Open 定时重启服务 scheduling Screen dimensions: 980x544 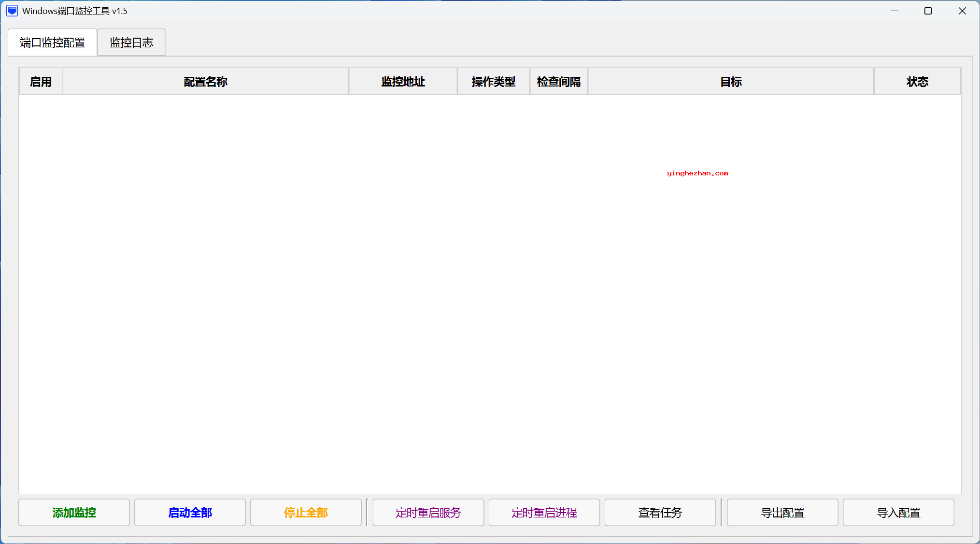coord(428,513)
